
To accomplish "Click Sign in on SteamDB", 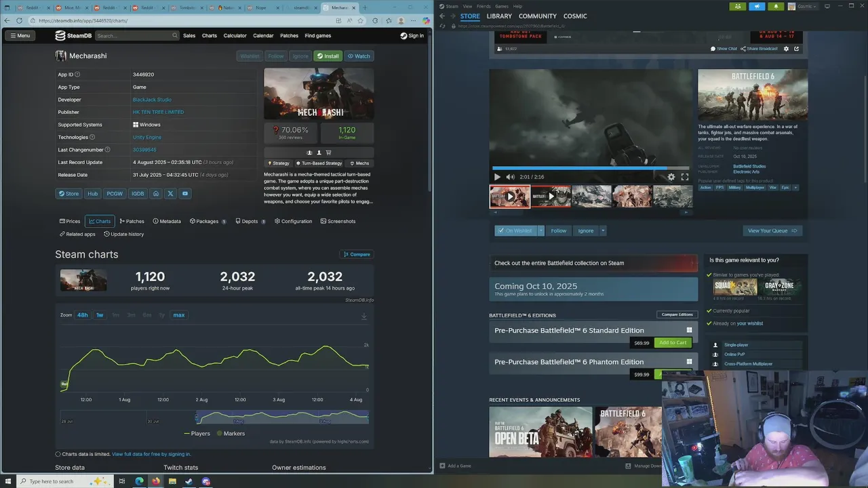I will pyautogui.click(x=412, y=35).
